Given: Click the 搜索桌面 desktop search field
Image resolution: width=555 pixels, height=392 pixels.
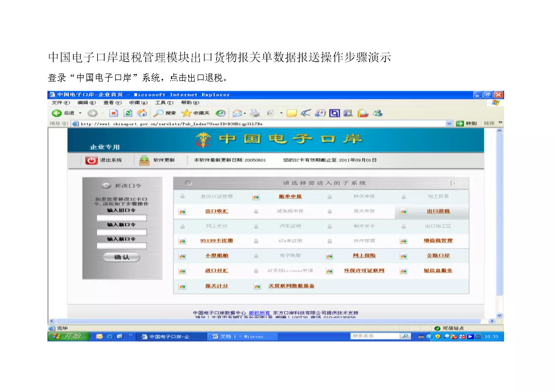Looking at the screenshot, I should (375, 336).
